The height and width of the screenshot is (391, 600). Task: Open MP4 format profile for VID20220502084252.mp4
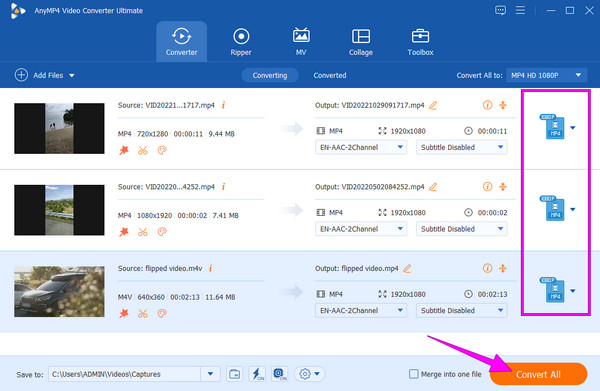click(x=553, y=209)
